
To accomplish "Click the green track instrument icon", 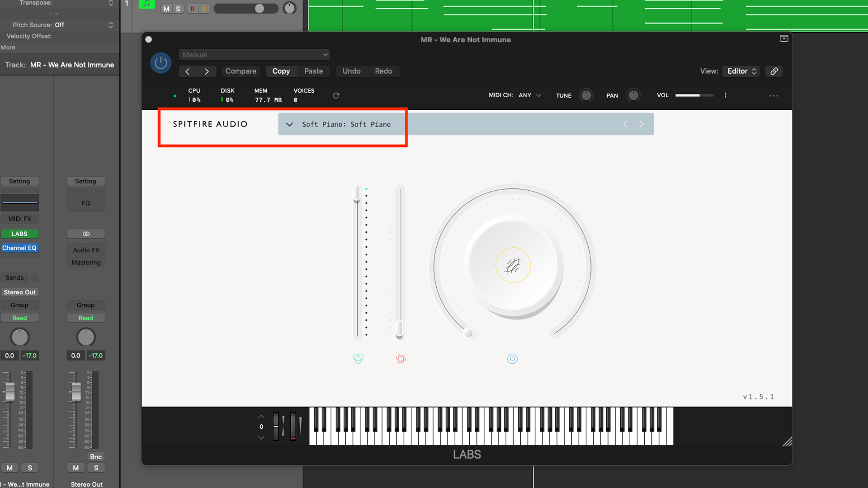I will (146, 5).
